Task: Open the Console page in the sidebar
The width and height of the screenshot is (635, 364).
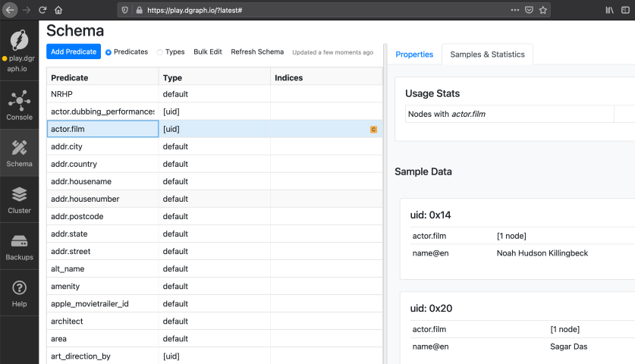Action: coord(20,105)
